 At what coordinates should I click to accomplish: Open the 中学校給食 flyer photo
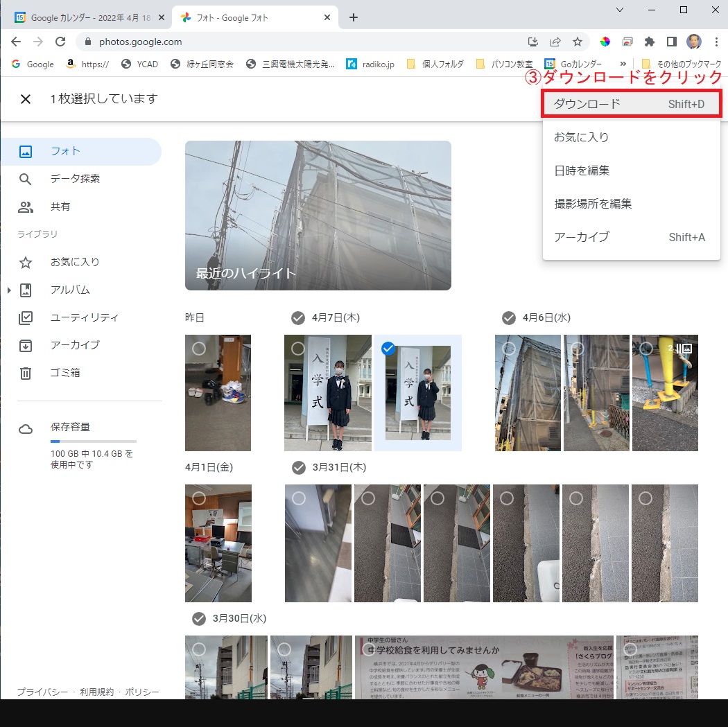click(484, 667)
